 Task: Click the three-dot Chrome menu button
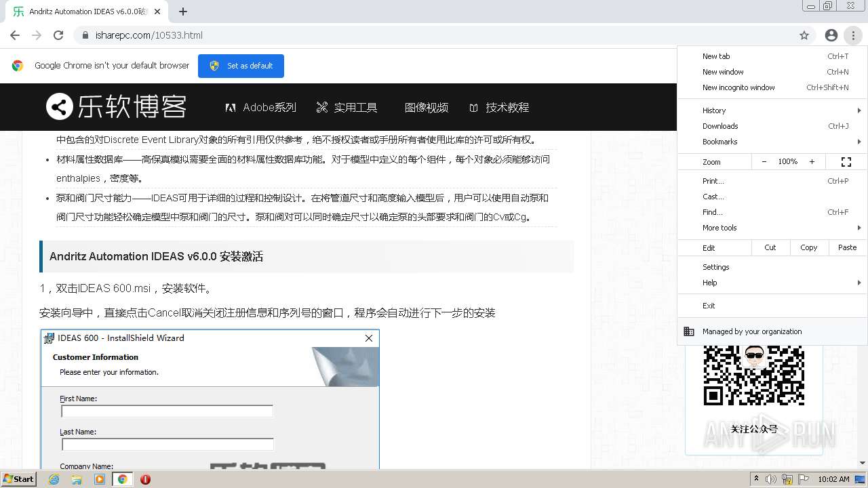(852, 35)
